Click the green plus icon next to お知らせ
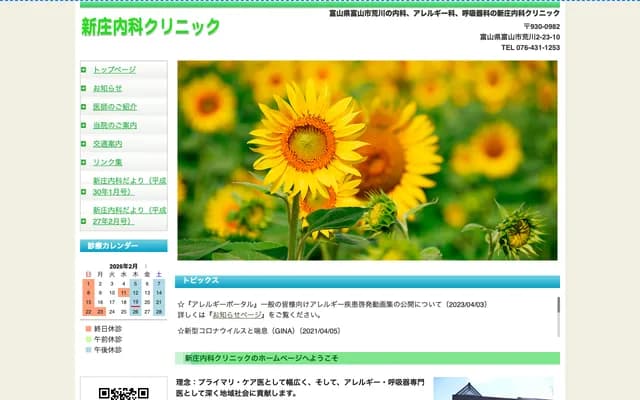 (85, 88)
